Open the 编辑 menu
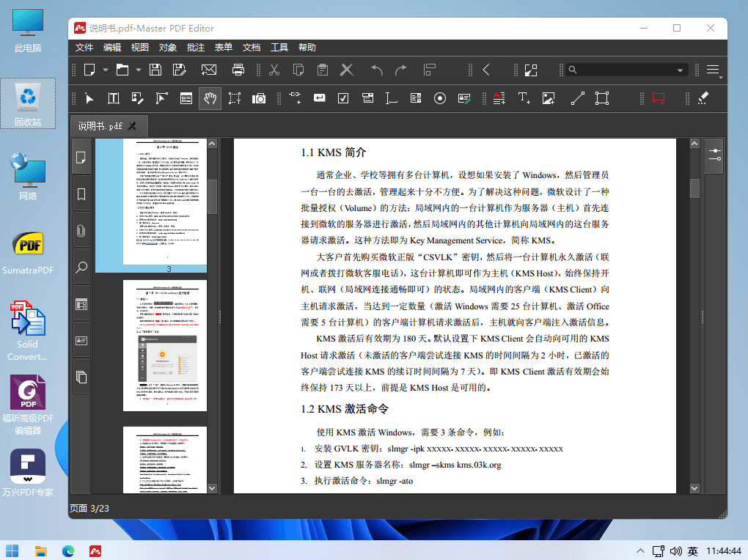The height and width of the screenshot is (560, 748). (x=112, y=47)
